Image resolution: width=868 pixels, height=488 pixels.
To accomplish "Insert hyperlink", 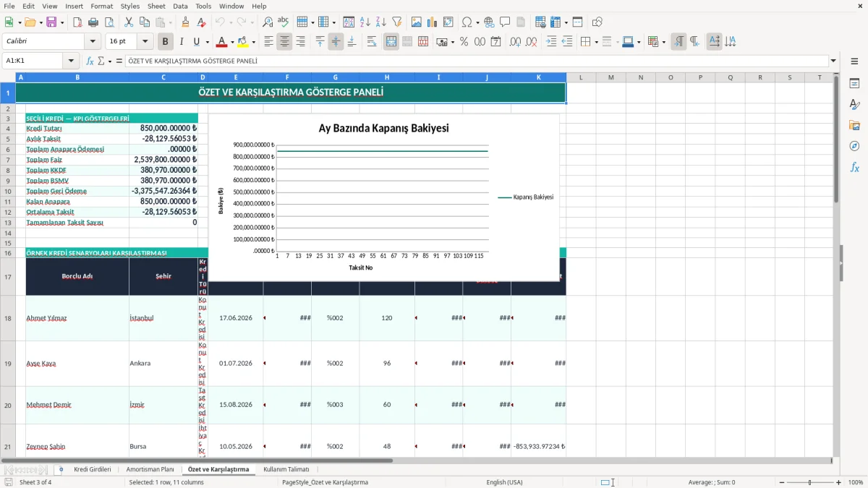I will [489, 22].
